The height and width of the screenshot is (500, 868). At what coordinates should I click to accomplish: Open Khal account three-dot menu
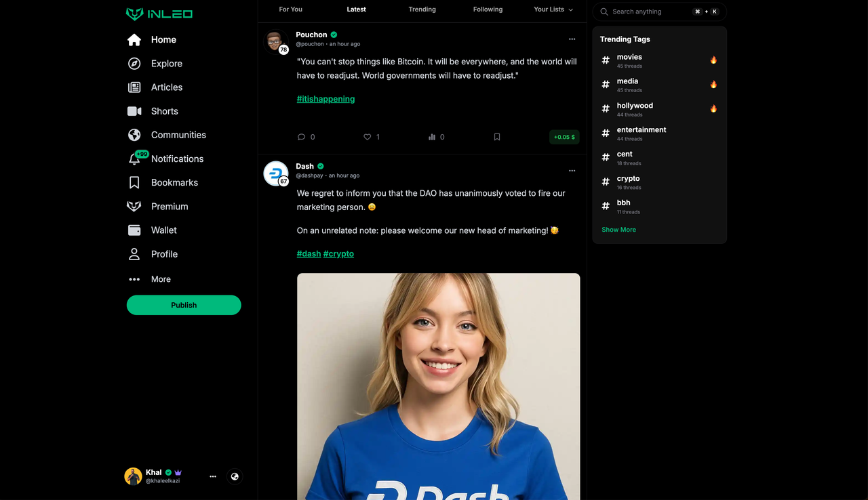click(213, 476)
